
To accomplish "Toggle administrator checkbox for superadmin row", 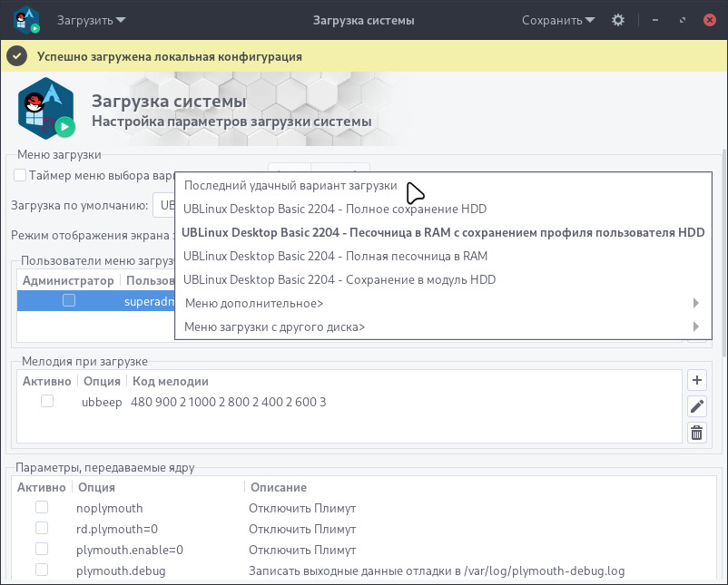I will (x=69, y=300).
